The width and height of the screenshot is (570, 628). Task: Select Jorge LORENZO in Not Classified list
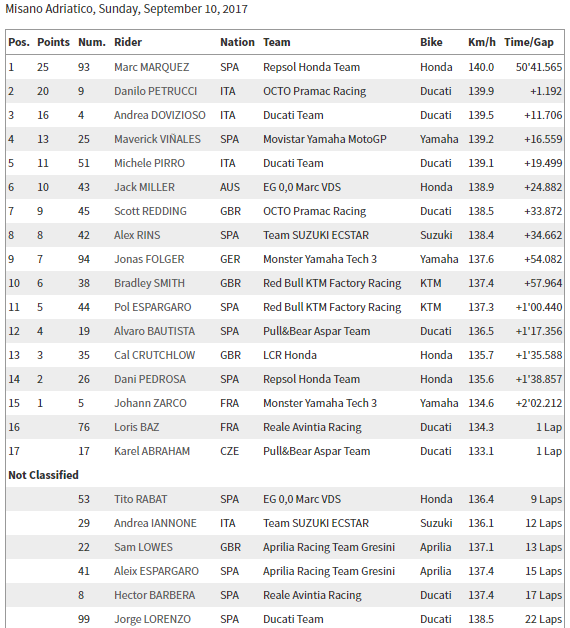coord(152,619)
